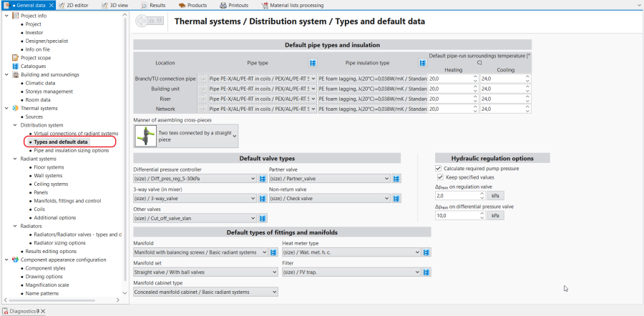Open the Printouts tab
Image resolution: width=644 pixels, height=316 pixels.
point(234,5)
